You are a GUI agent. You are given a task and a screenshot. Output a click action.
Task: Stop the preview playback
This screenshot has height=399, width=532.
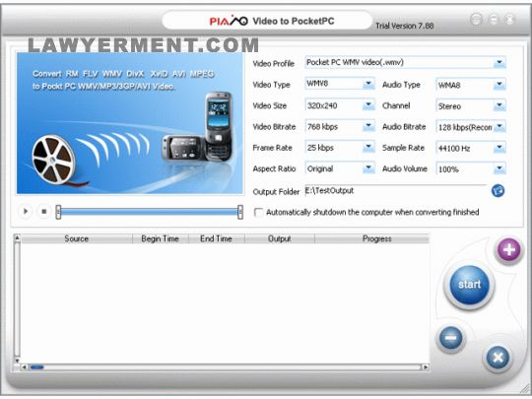(43, 212)
